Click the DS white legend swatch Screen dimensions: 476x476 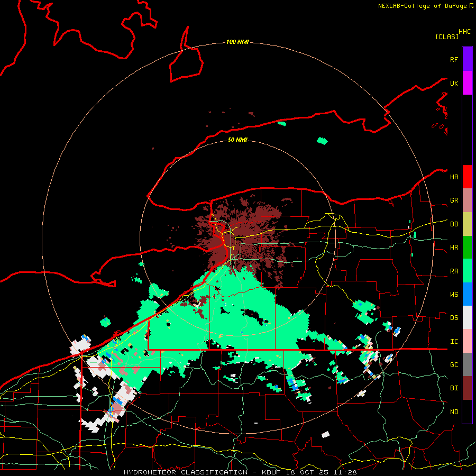pyautogui.click(x=467, y=317)
